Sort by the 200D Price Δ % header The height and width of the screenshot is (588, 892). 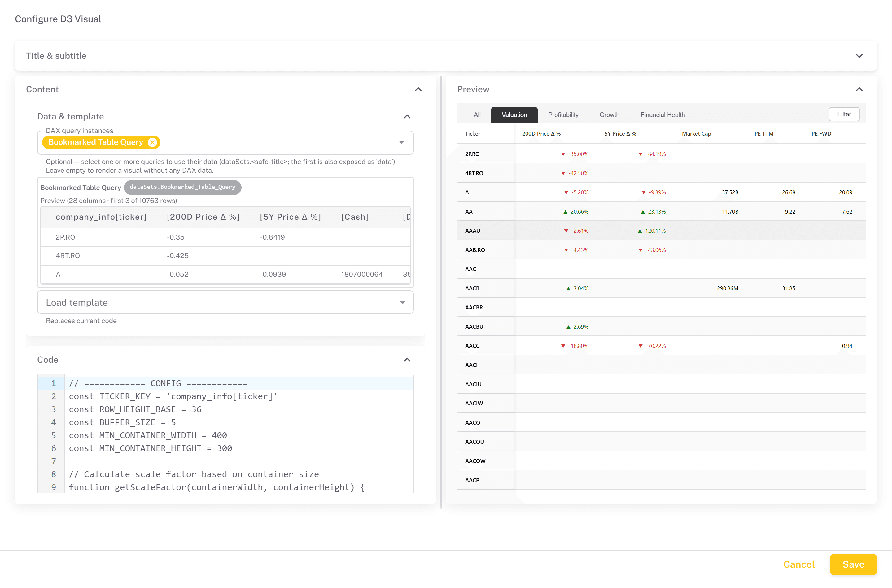click(541, 133)
